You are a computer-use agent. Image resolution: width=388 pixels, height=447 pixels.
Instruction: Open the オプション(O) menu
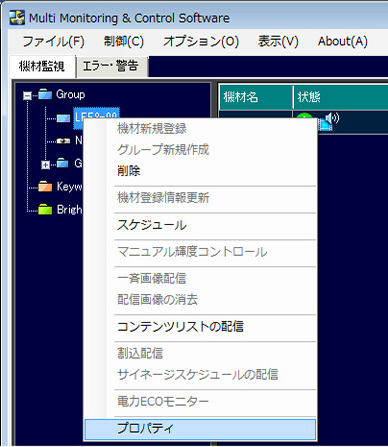tap(201, 42)
